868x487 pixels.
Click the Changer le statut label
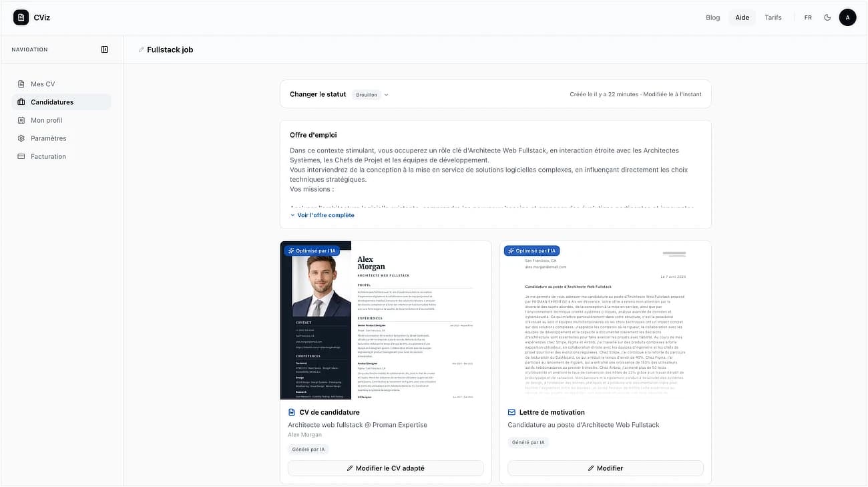pos(318,94)
